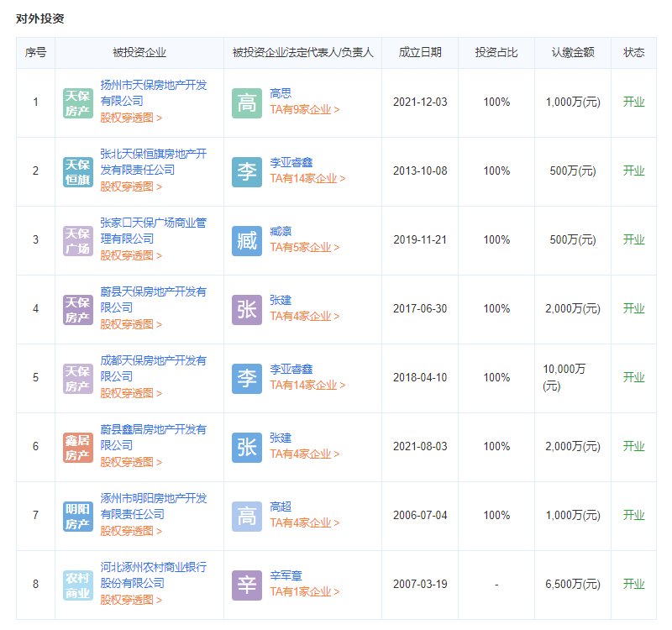Open 张北天保恒旗房地产开发有限责任公司 link
This screenshot has height=630, width=672.
click(154, 162)
